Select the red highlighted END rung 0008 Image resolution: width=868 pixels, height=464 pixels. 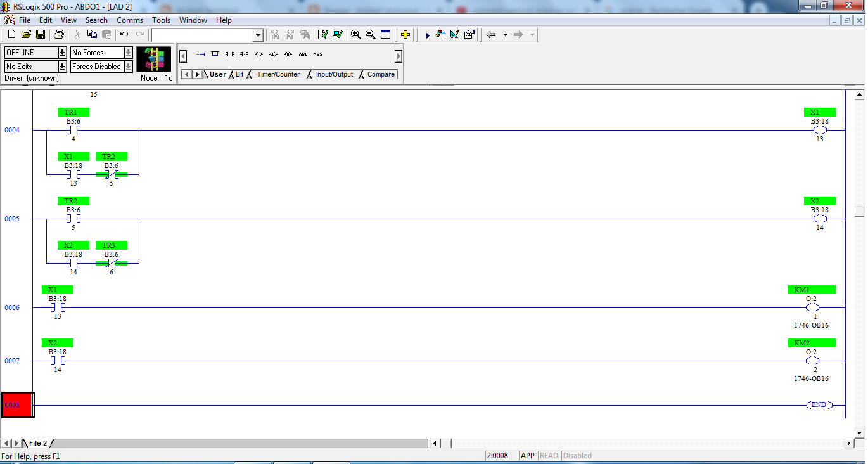[x=17, y=405]
